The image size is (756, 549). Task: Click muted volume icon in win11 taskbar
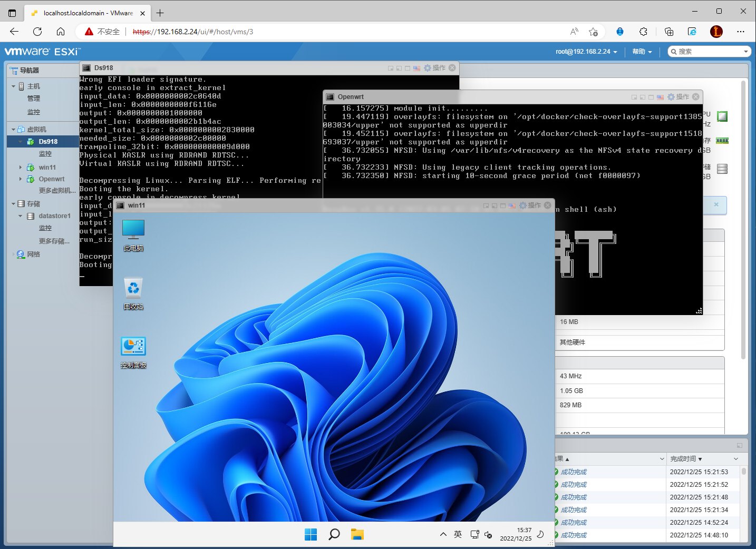point(488,535)
